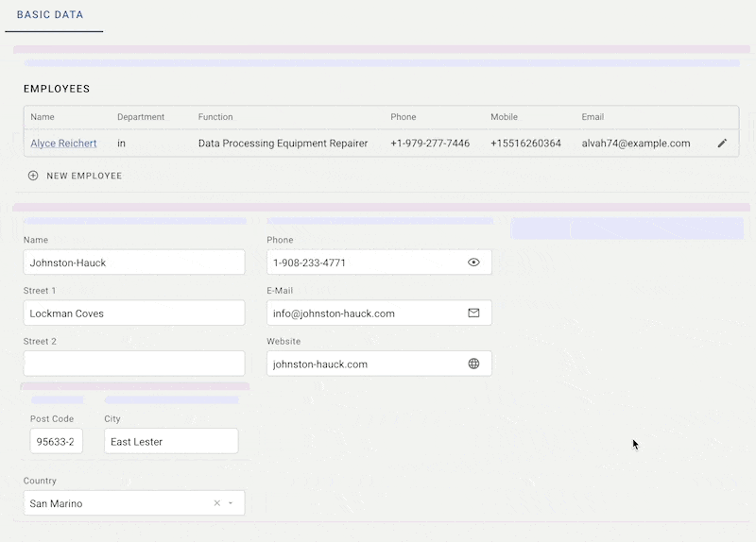
Task: Toggle the eye icon in Phone field
Action: 473,263
